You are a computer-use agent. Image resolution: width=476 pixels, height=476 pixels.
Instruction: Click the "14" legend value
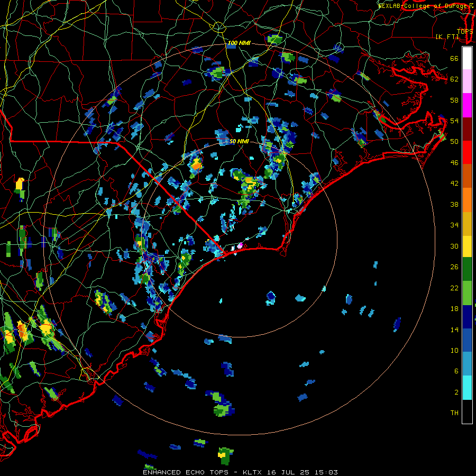(454, 329)
